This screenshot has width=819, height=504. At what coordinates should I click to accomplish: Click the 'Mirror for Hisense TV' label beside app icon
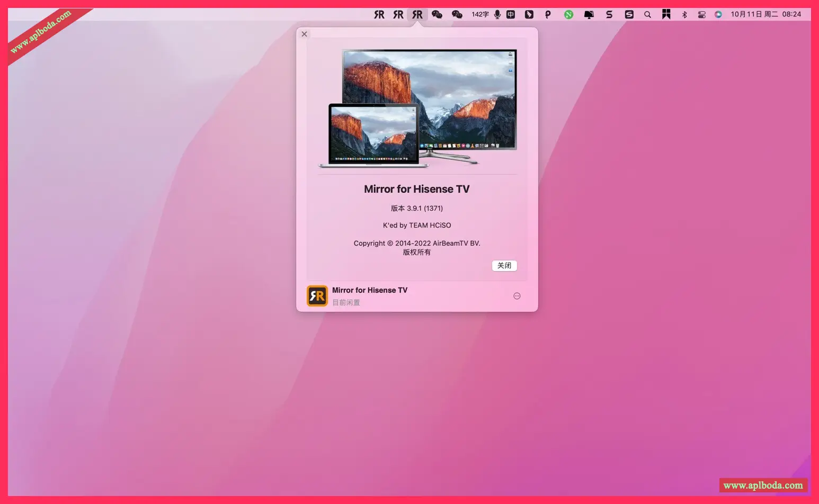click(370, 290)
